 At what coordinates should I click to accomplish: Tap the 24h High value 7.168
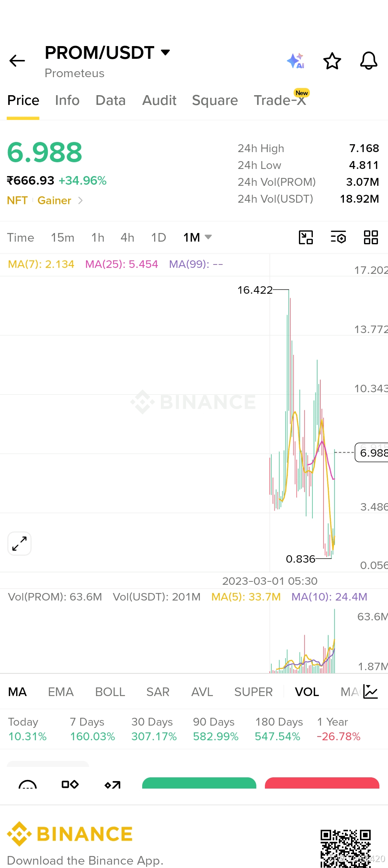364,148
